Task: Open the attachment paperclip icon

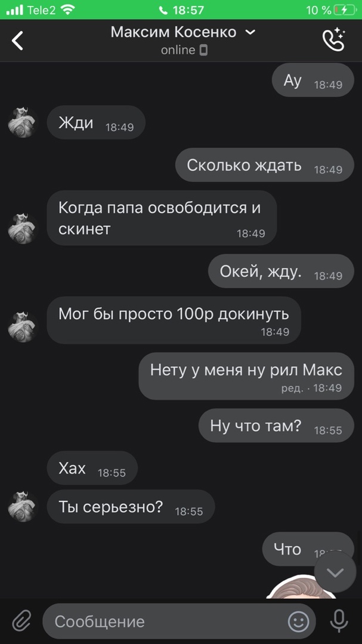Action: (21, 620)
